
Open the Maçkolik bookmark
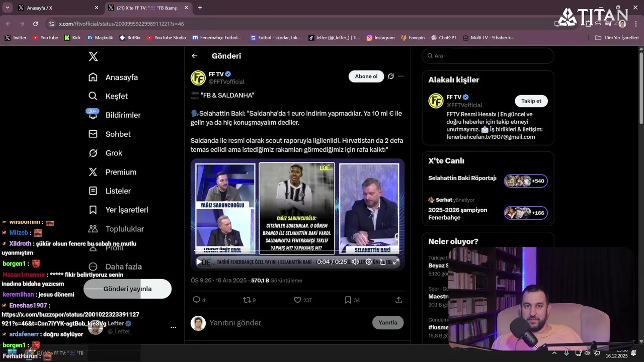click(100, 38)
